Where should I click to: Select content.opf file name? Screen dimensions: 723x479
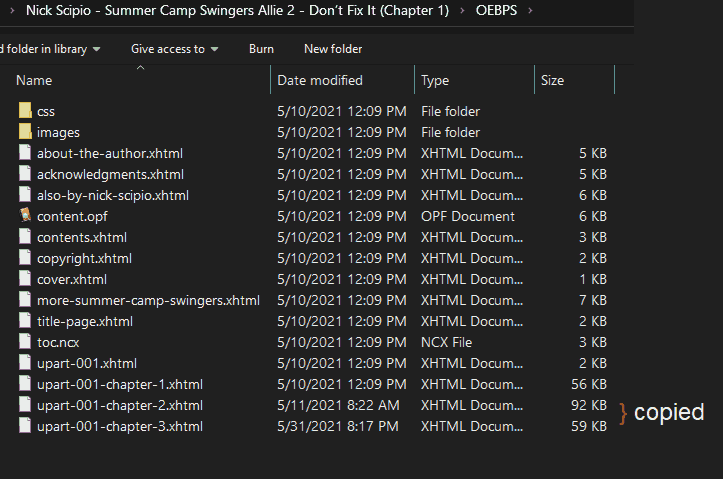click(72, 216)
